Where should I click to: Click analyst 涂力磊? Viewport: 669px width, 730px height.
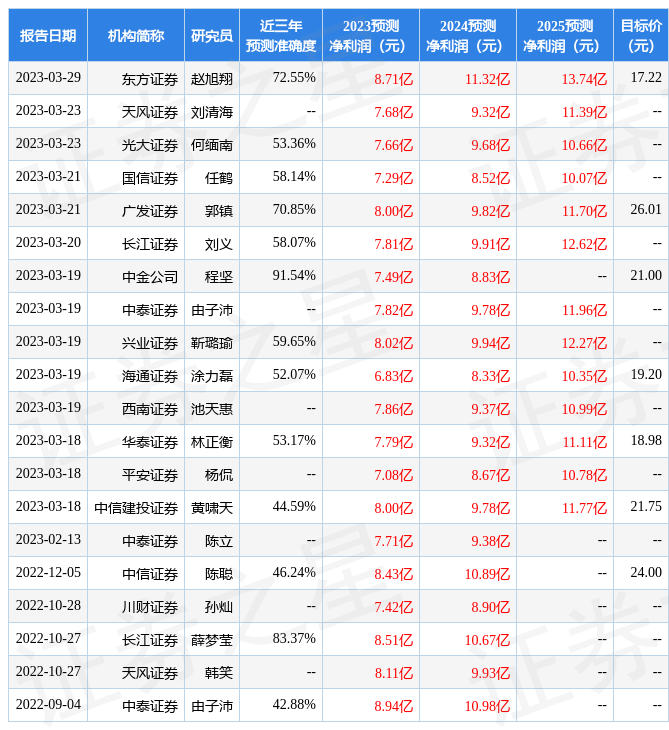[212, 376]
